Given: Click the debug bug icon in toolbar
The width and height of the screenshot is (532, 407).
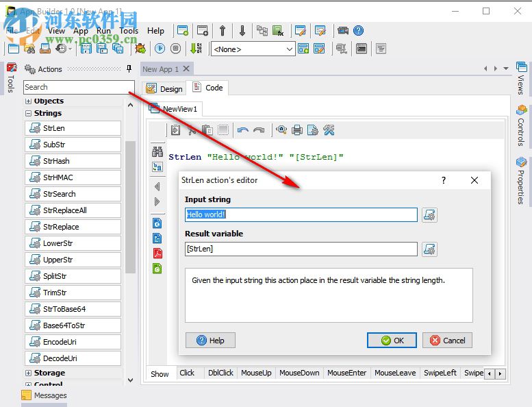Looking at the screenshot, I should point(140,49).
